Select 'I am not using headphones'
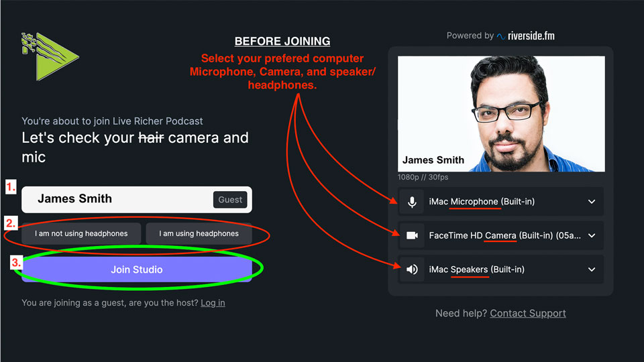 pos(81,233)
